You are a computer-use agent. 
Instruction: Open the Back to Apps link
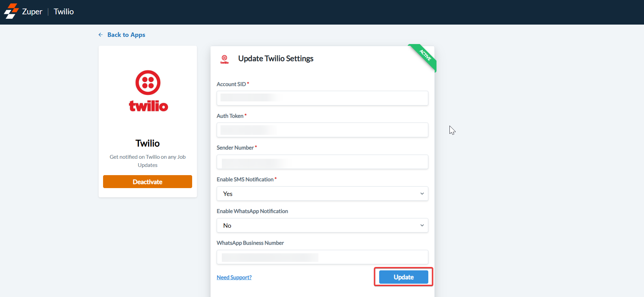126,35
